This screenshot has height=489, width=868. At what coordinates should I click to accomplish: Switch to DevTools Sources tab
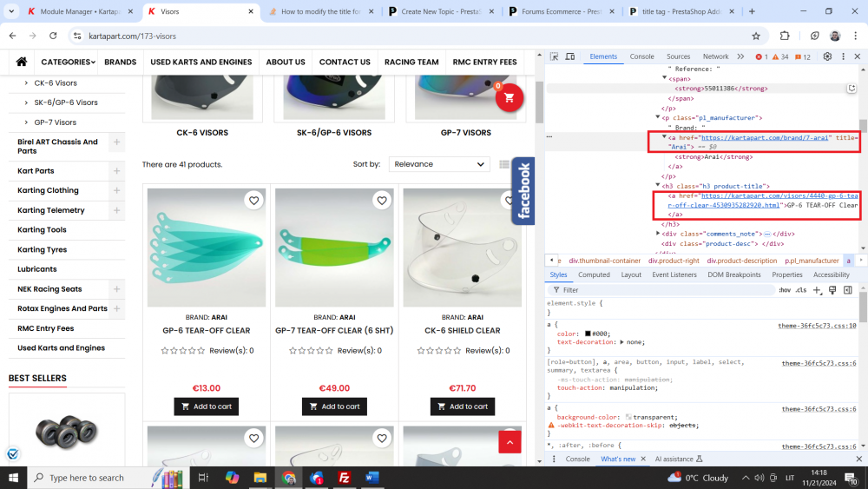678,56
